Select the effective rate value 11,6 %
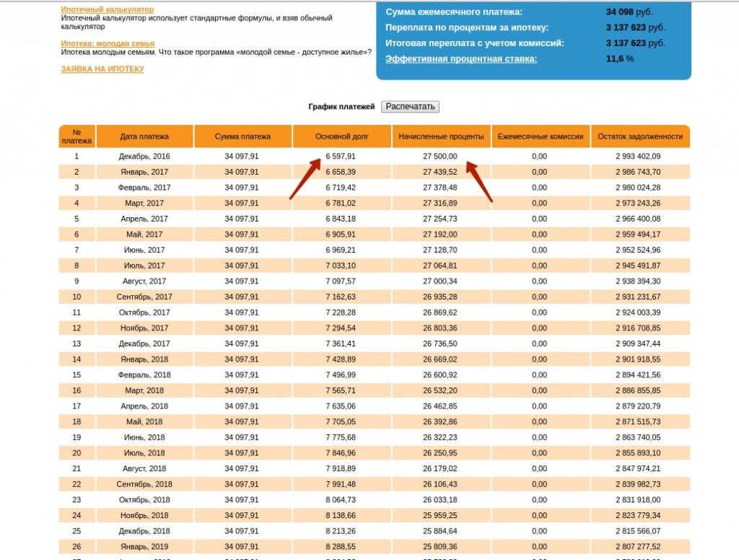Image resolution: width=739 pixels, height=560 pixels. (x=620, y=59)
